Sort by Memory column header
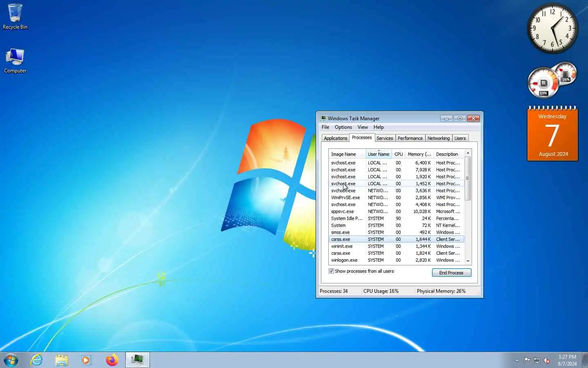Viewport: 588px width, 368px height. [x=419, y=154]
